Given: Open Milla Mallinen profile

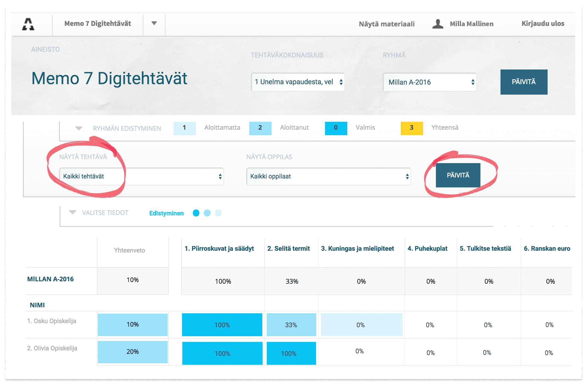Looking at the screenshot, I should [471, 24].
